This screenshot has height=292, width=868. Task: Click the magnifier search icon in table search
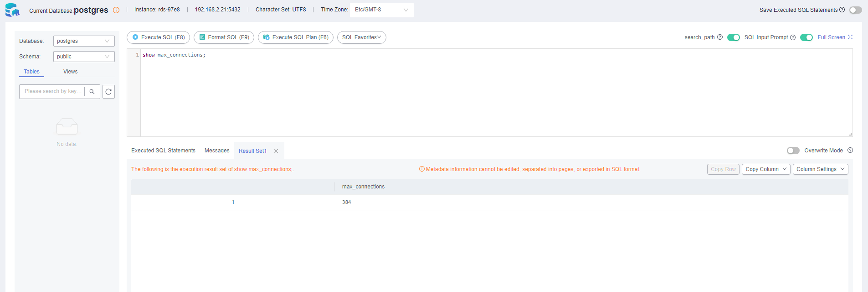click(92, 92)
